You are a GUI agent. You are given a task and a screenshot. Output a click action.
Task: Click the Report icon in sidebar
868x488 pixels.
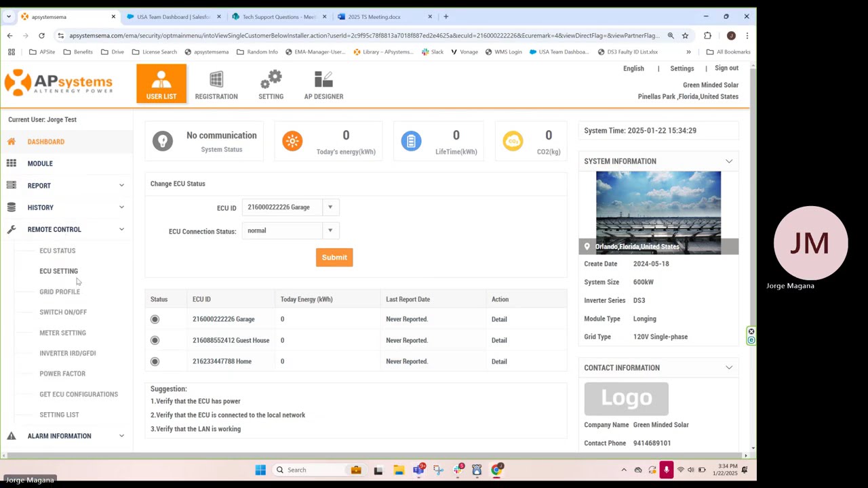[x=12, y=186]
